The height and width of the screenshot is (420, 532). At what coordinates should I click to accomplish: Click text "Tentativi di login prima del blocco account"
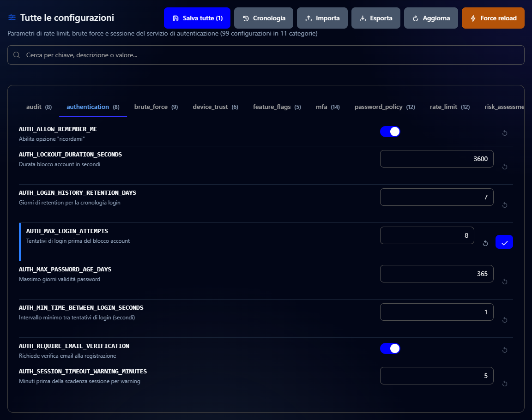pos(78,241)
